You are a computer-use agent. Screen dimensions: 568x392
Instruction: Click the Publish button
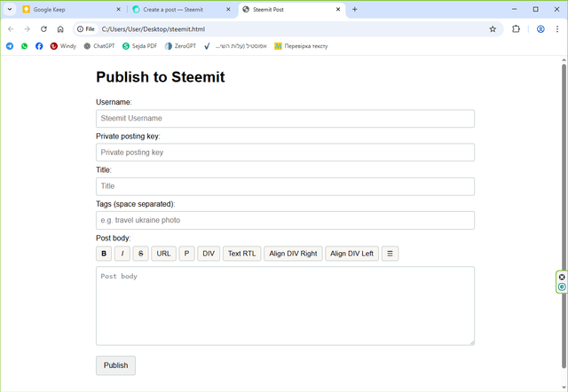(115, 365)
